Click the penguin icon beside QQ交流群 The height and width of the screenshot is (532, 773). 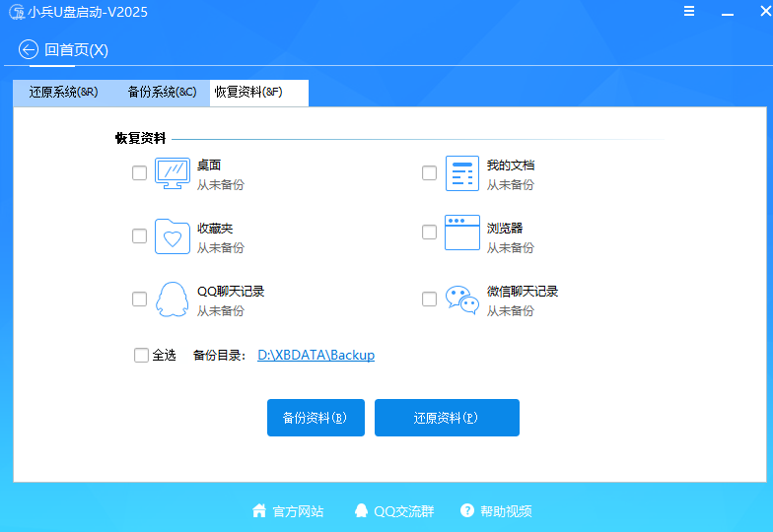click(361, 510)
